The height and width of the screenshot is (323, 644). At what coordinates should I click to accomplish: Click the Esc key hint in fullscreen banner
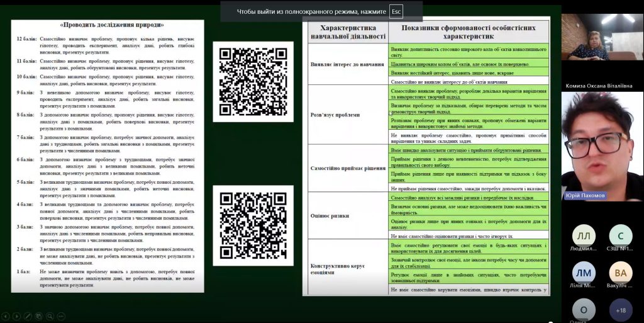pyautogui.click(x=396, y=12)
